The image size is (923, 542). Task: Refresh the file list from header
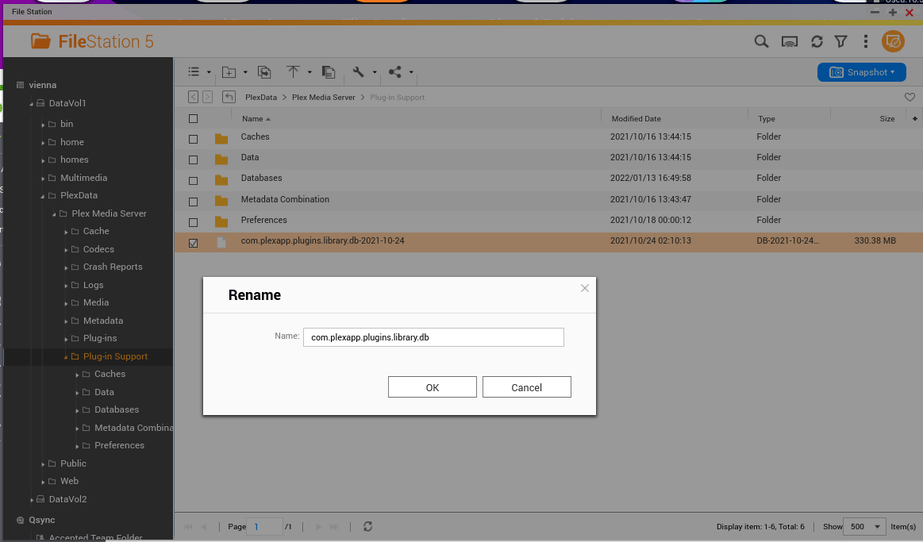816,41
